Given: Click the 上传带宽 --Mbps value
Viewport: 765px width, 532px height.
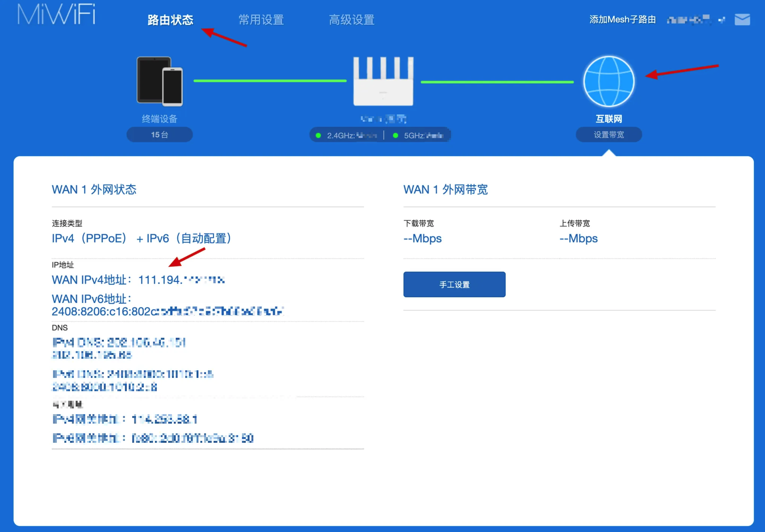Looking at the screenshot, I should 578,238.
